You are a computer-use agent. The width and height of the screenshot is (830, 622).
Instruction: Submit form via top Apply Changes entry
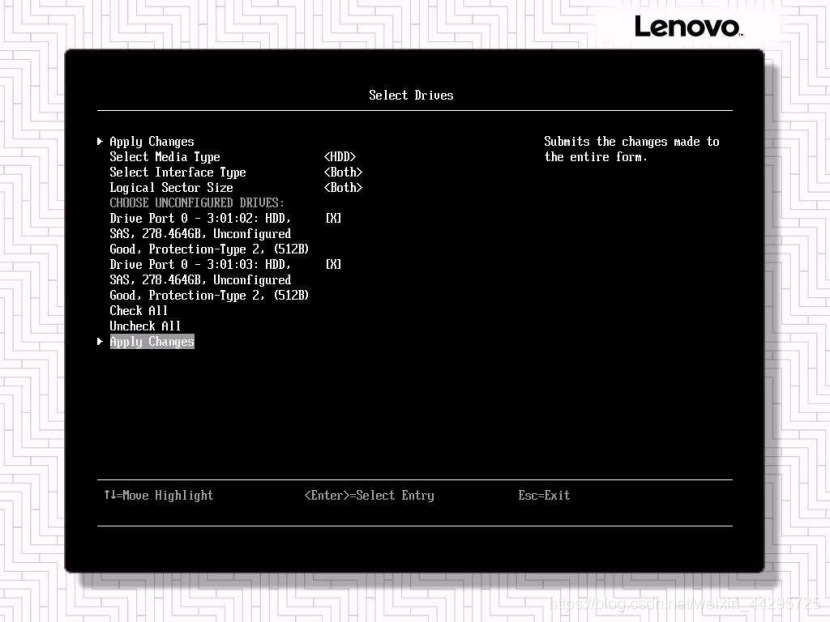pyautogui.click(x=151, y=141)
